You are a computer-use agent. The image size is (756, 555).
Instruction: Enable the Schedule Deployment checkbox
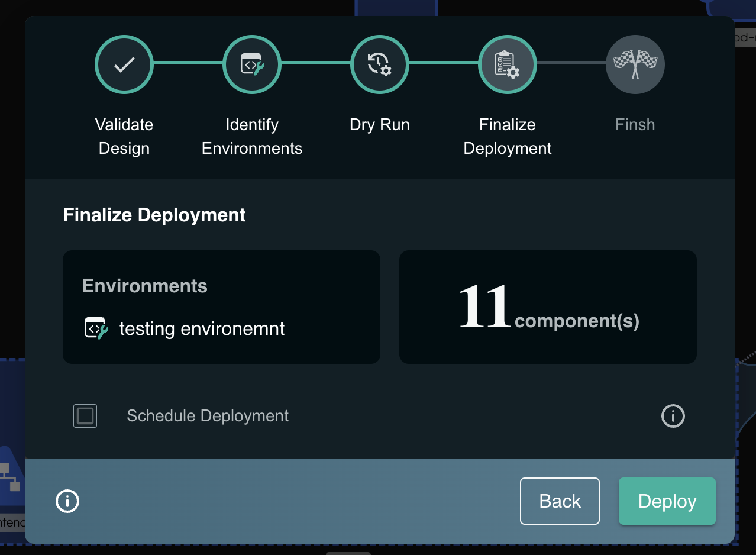[x=85, y=416]
